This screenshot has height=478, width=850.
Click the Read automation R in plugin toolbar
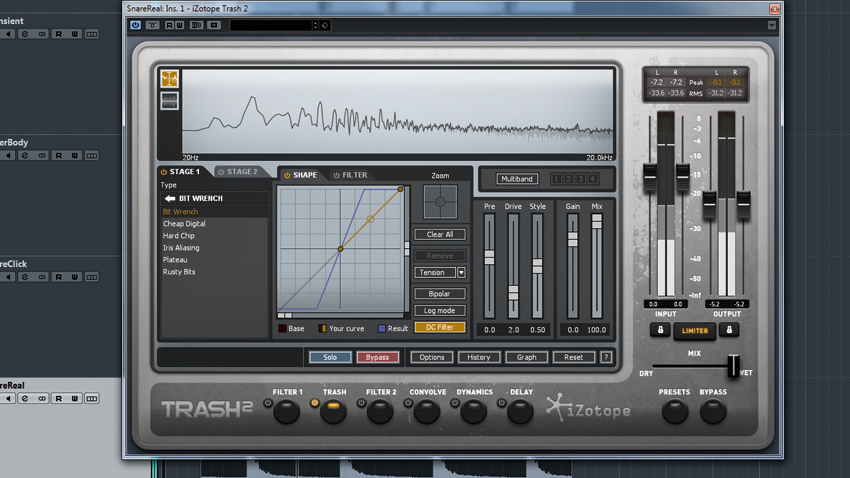[169, 25]
